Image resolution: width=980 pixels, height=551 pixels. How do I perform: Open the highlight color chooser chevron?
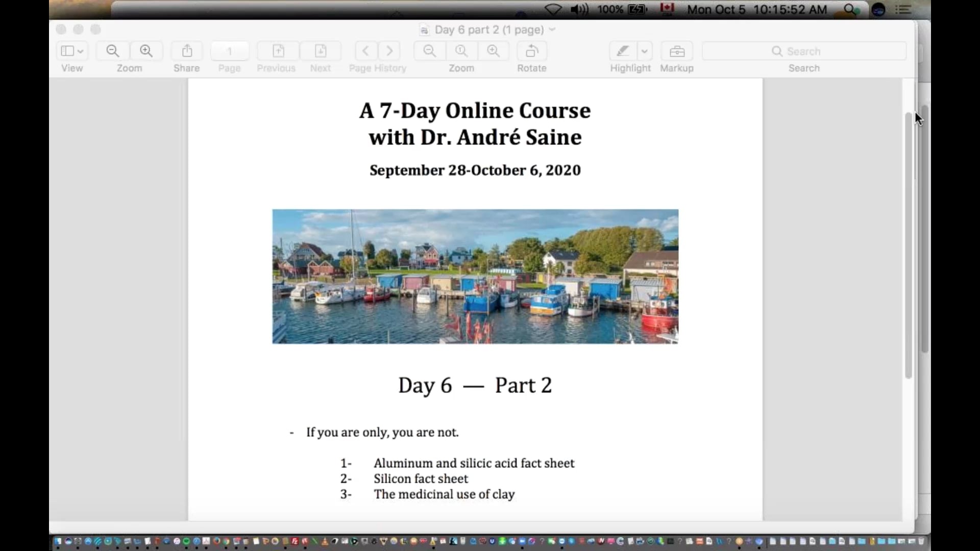tap(645, 51)
